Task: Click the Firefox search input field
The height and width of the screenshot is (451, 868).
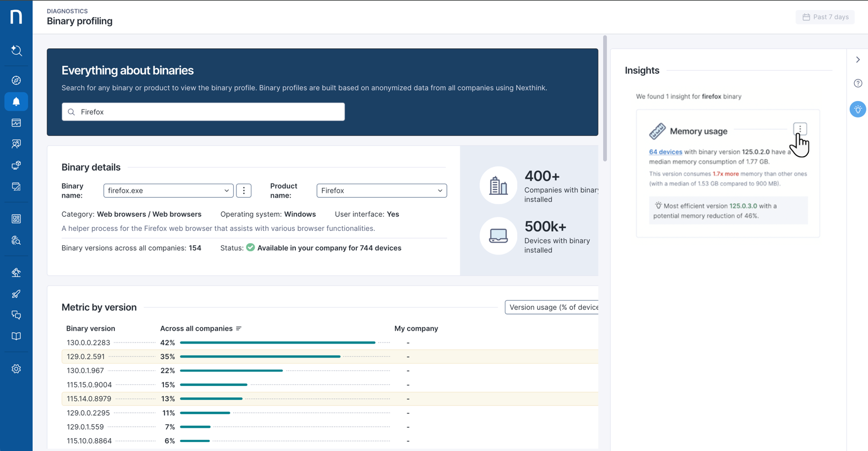Action: [x=203, y=112]
